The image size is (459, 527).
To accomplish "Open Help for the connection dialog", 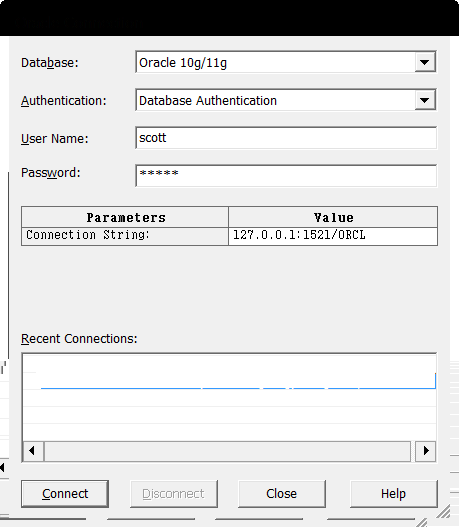I will click(x=393, y=494).
